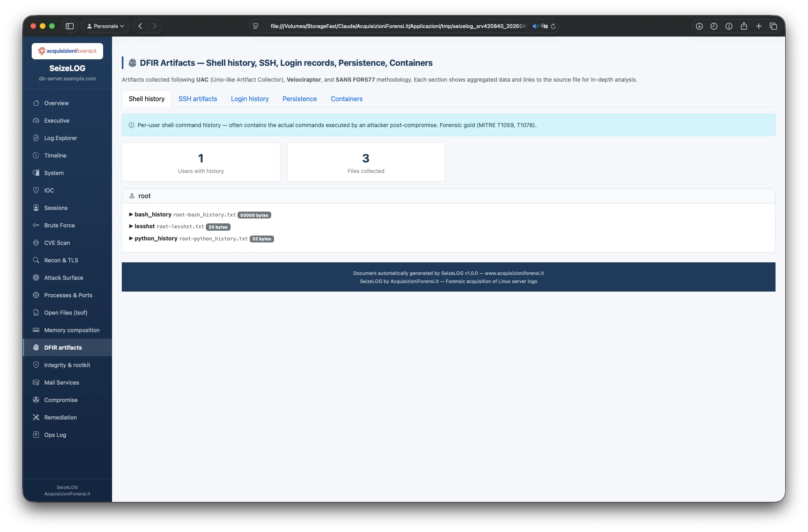Open the Log Explorer section
Image resolution: width=808 pixels, height=532 pixels.
tap(60, 138)
